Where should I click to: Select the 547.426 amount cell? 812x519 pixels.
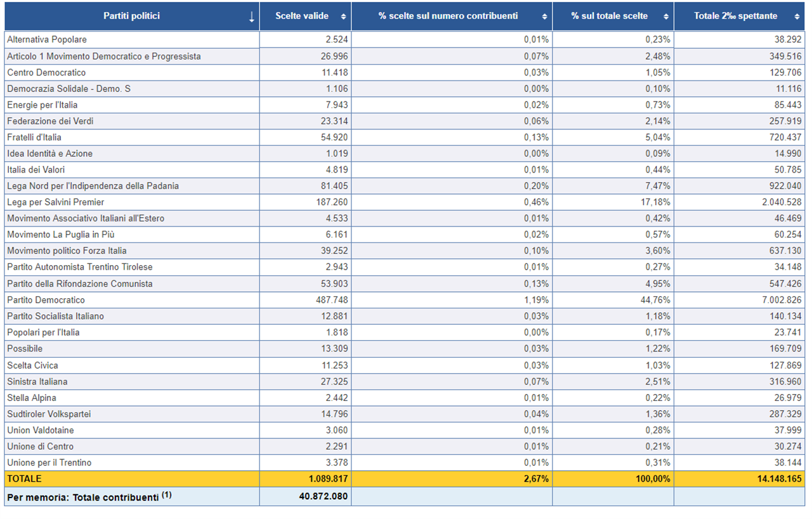click(x=785, y=284)
